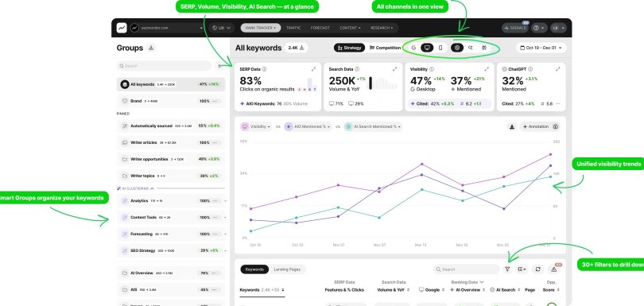Download the chart data

(512, 127)
